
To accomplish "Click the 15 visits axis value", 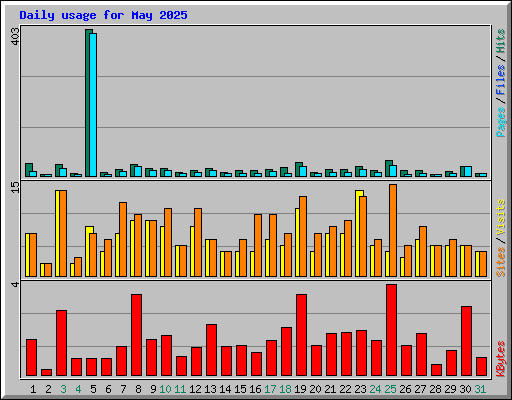I will coord(15,187).
